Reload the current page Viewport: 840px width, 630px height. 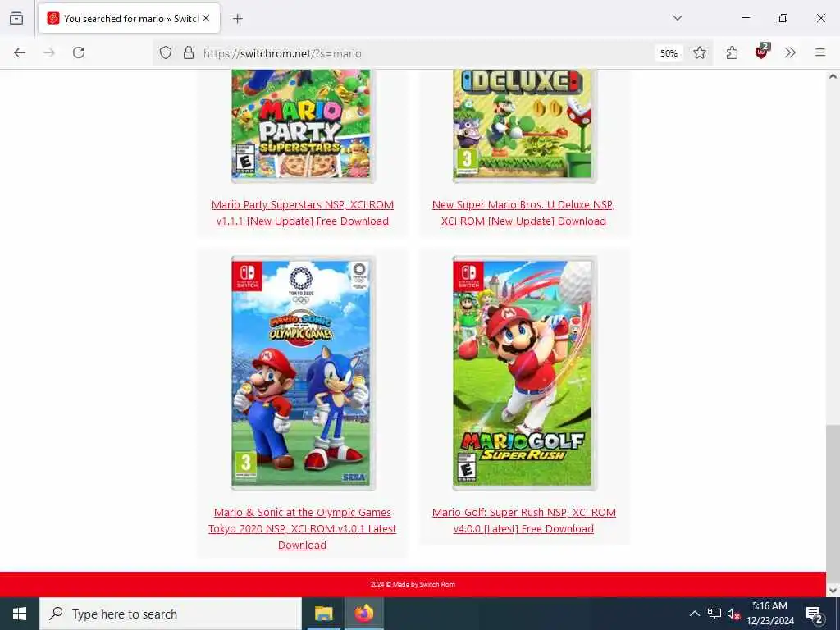tap(79, 52)
